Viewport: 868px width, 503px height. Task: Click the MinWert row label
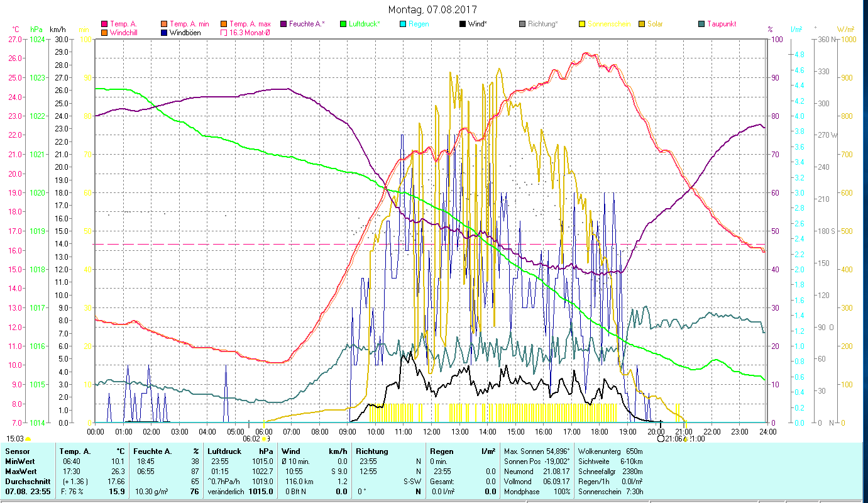click(19, 462)
